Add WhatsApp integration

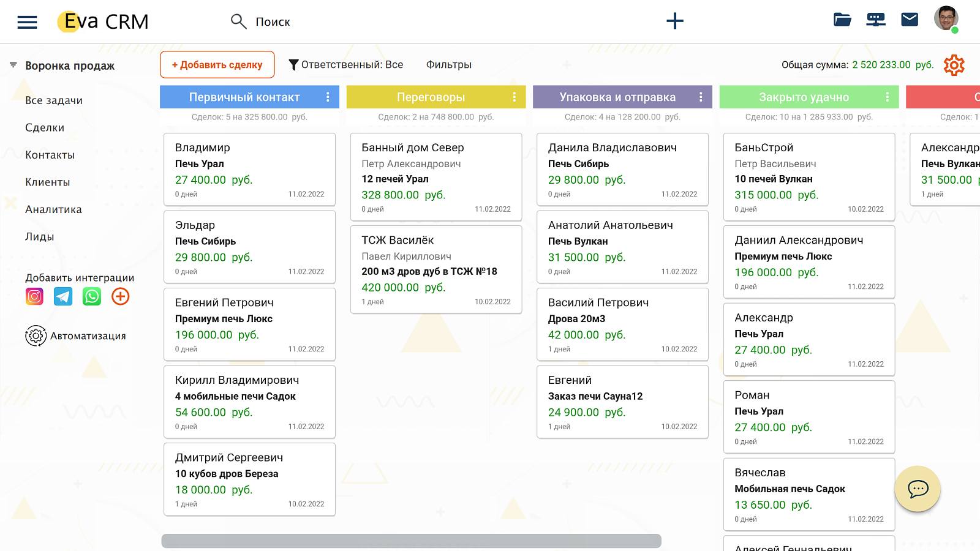coord(92,296)
